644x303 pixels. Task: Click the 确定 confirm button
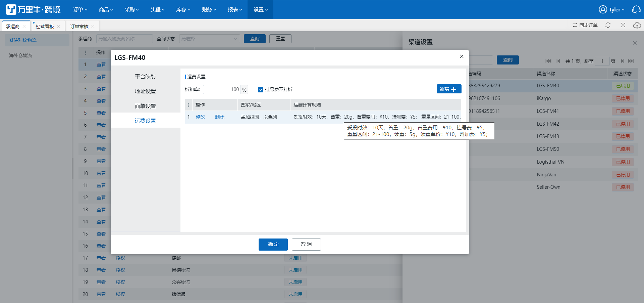[273, 244]
